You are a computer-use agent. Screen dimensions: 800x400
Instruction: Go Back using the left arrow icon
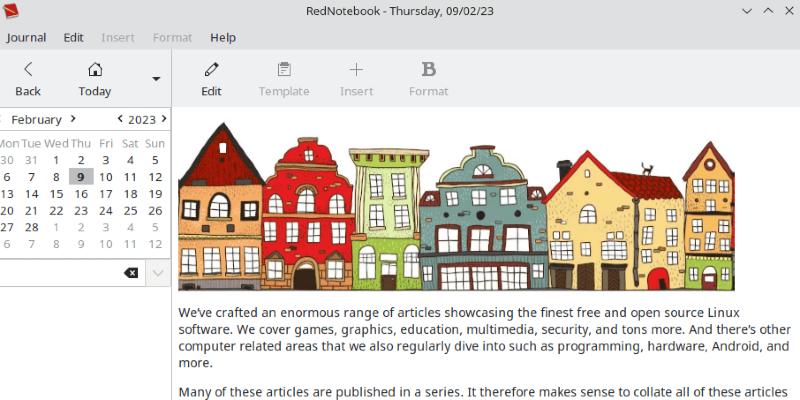28,69
